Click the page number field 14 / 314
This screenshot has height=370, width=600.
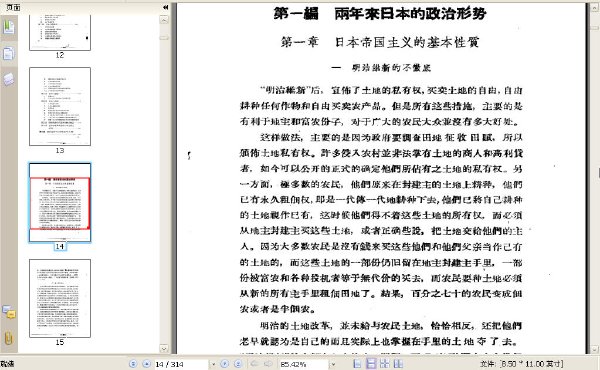[181, 364]
